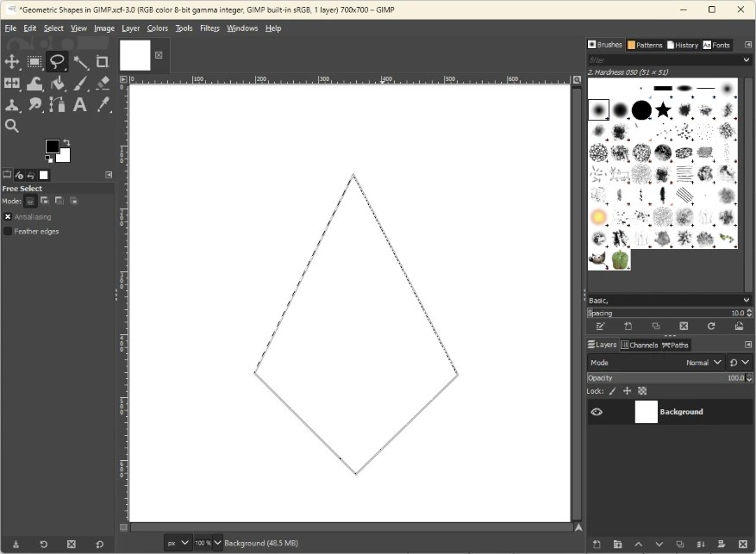Select the Move tool
Viewport: 756px width, 554px height.
[x=12, y=61]
